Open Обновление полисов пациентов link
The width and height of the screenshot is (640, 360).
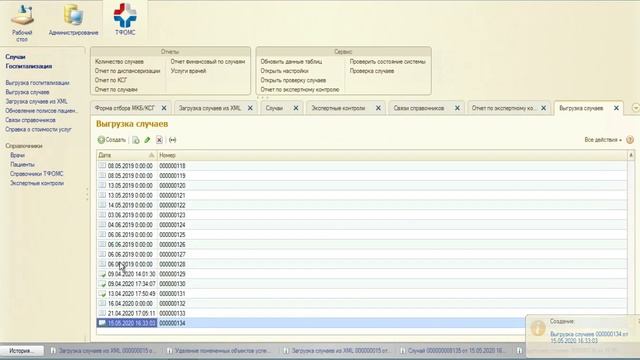coord(41,111)
